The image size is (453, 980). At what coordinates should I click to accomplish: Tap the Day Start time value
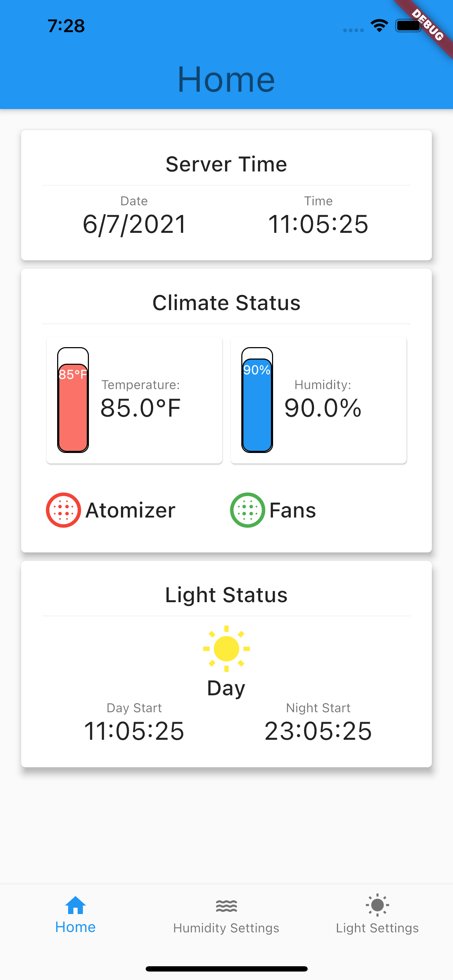point(134,731)
